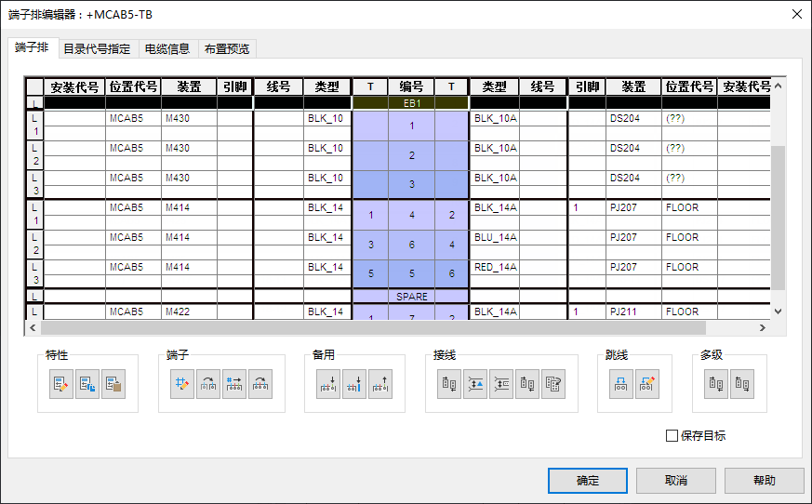Screen dimensions: 812x504
Task: Click Delete Spare Terminal icon in 备用
Action: (x=380, y=384)
